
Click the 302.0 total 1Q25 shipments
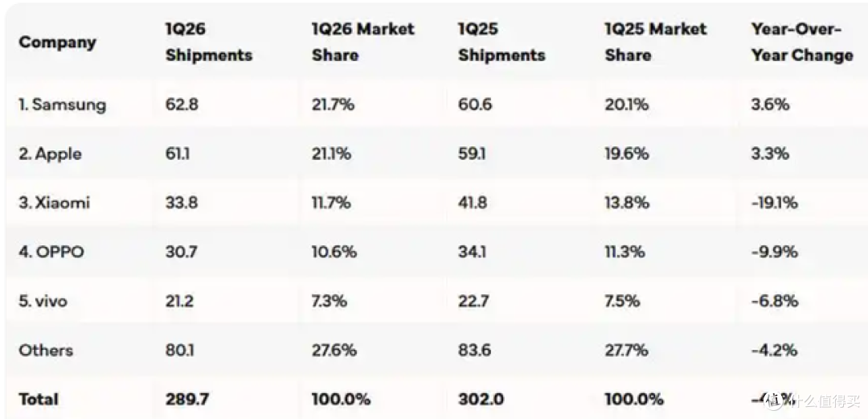coord(481,399)
